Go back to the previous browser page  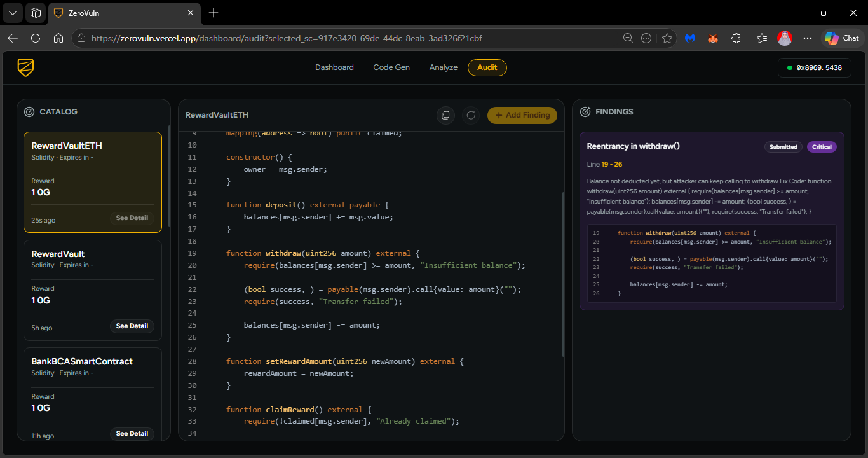13,38
